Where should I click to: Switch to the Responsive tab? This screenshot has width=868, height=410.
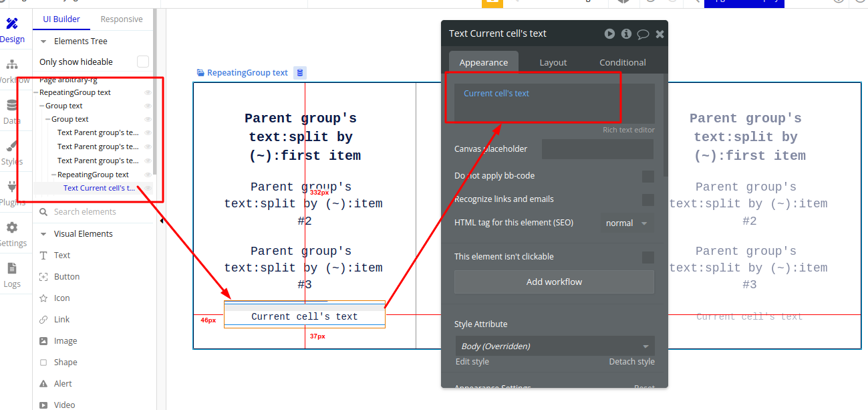[x=122, y=19]
